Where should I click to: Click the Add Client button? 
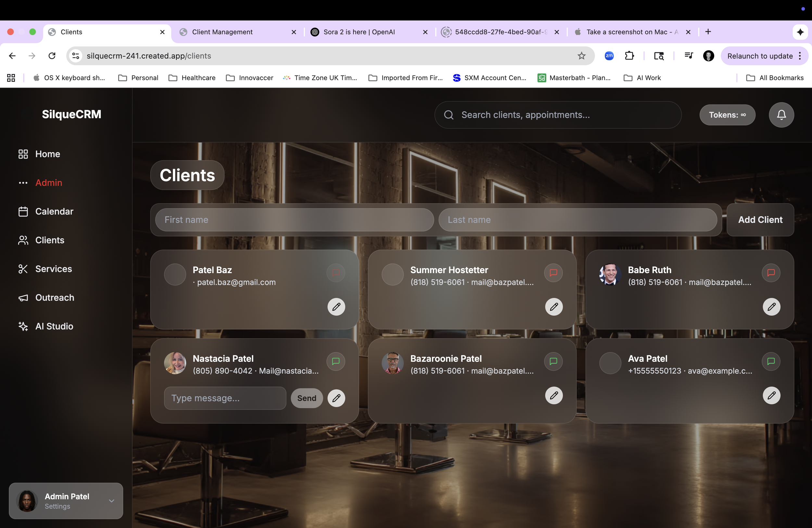point(760,220)
